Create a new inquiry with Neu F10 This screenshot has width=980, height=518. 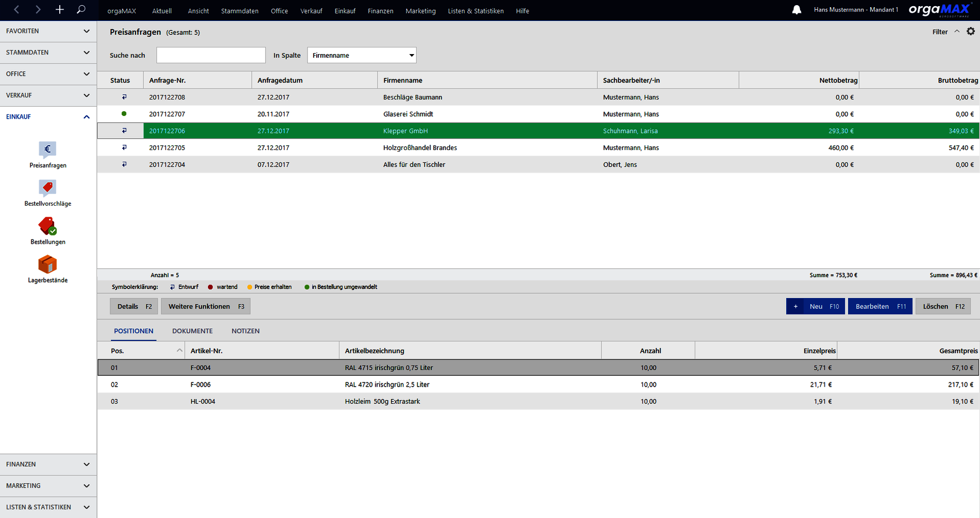815,306
